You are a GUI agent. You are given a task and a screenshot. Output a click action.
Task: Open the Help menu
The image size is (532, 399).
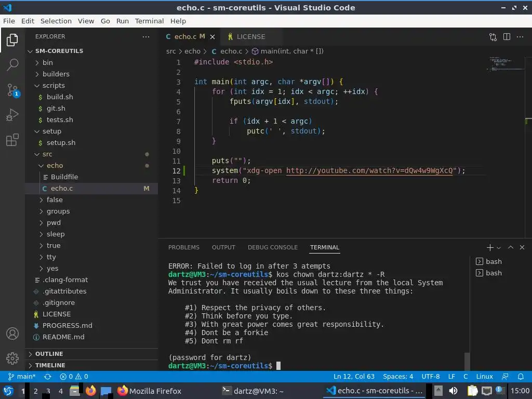tap(178, 21)
